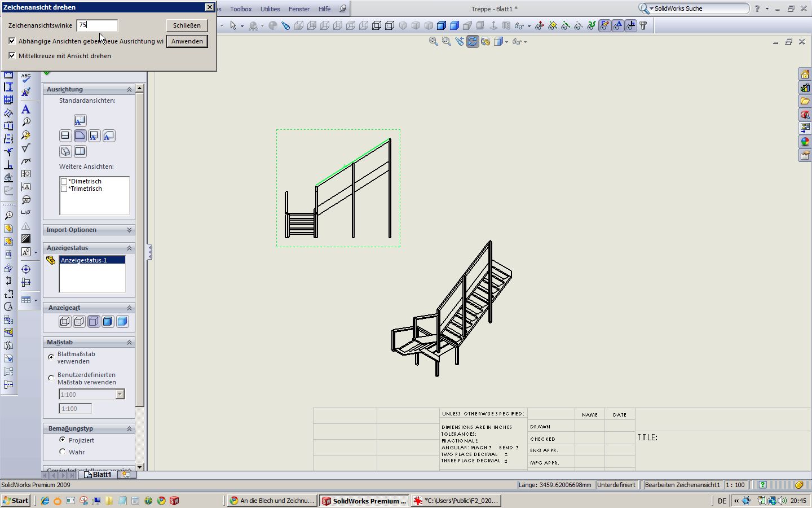Open SolidWorks Resources home icon in task pane
Image resolution: width=812 pixels, height=508 pixels.
[805, 75]
